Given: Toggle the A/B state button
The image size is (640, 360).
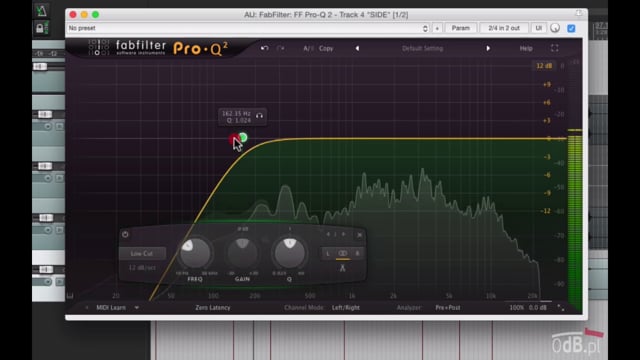Looking at the screenshot, I should [x=308, y=48].
